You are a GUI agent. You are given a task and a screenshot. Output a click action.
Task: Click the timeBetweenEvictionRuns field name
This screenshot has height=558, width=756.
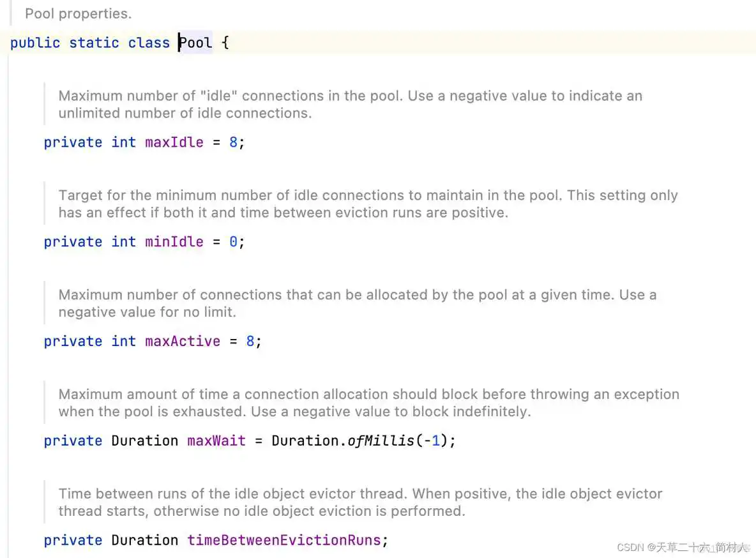click(x=283, y=541)
